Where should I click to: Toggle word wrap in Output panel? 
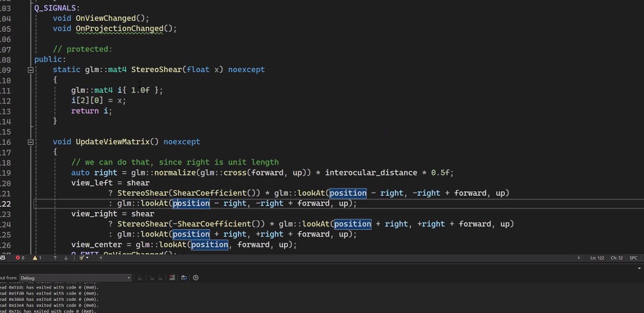[x=184, y=278]
